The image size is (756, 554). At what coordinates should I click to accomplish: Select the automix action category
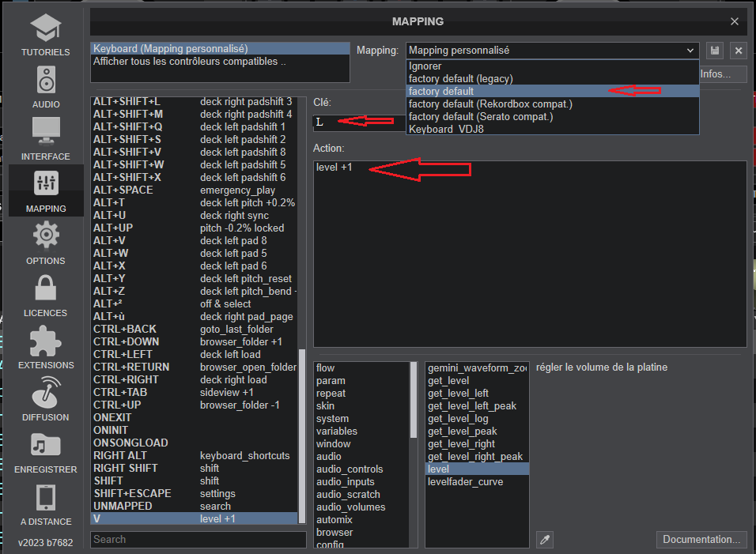point(361,520)
